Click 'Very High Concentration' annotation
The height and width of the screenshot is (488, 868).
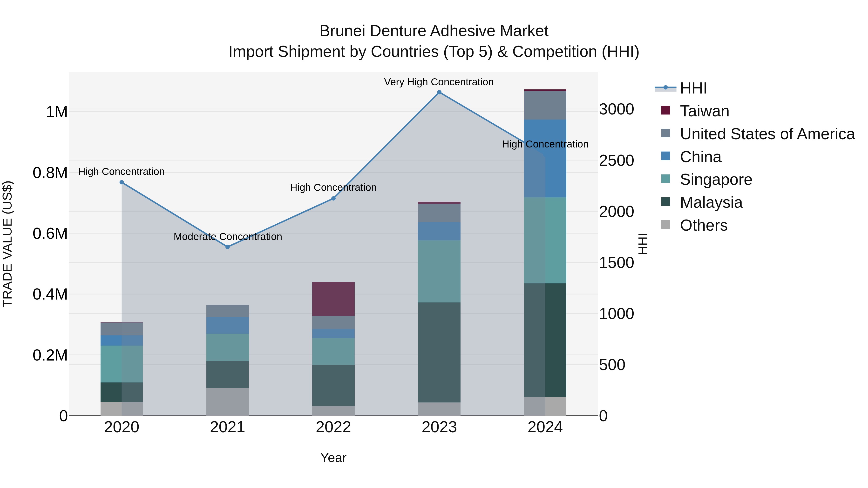[x=439, y=82]
